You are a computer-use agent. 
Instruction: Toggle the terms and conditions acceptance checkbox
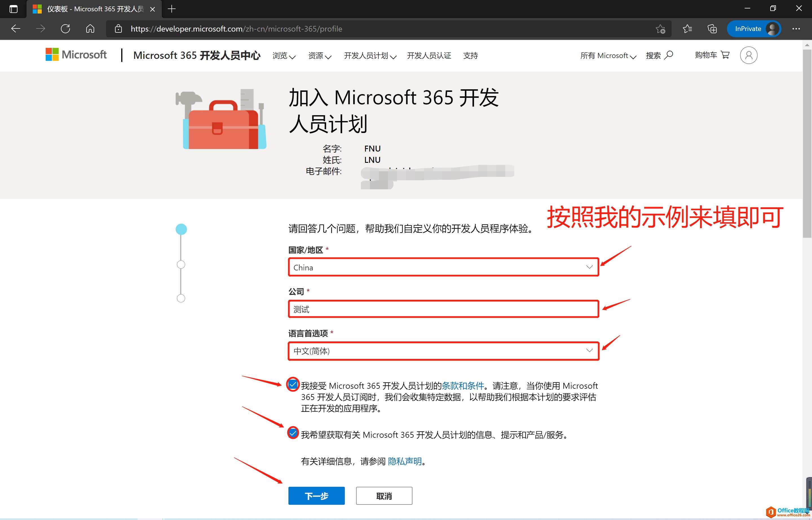293,384
